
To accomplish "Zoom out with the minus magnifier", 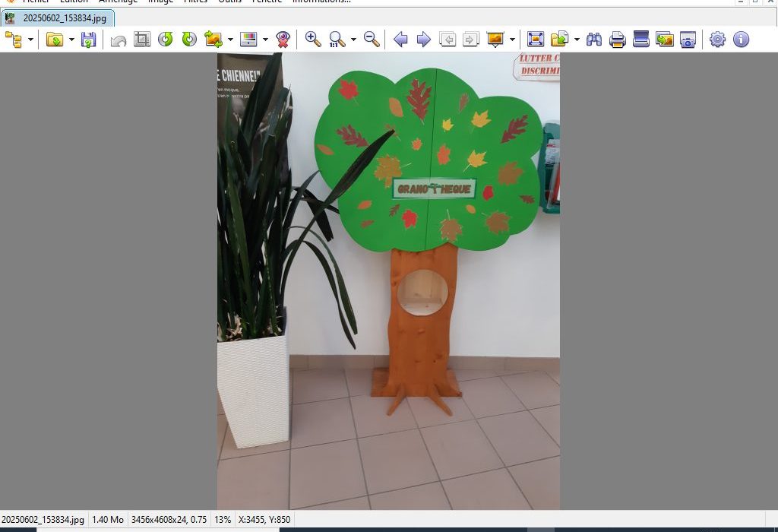I will pos(372,40).
